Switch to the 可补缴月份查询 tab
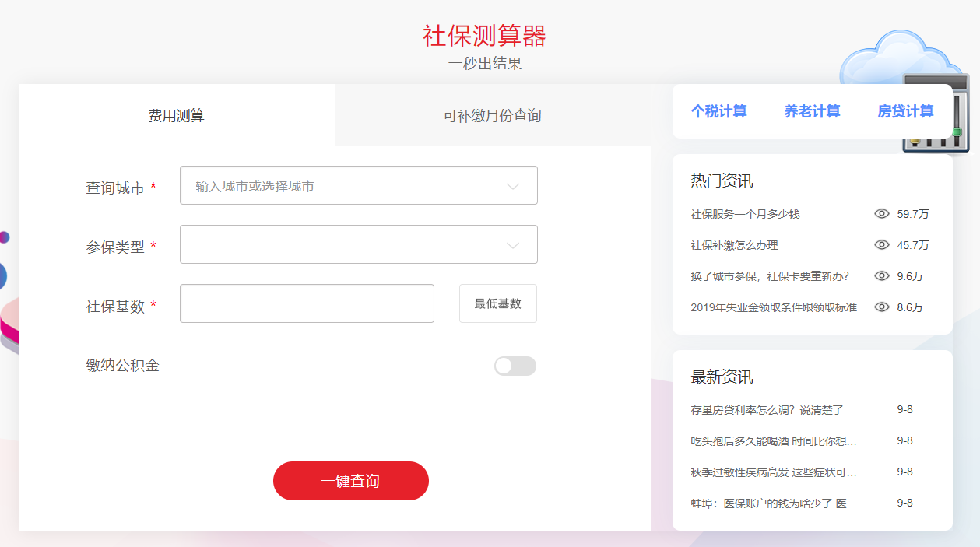 pyautogui.click(x=493, y=115)
